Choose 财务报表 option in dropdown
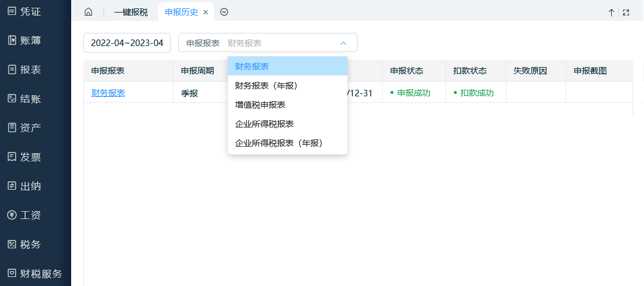This screenshot has height=286, width=644. point(288,66)
